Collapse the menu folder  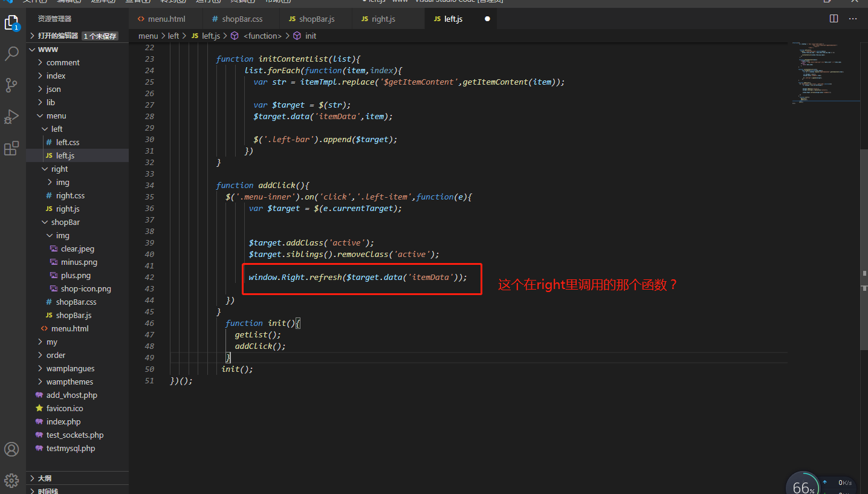click(x=77, y=115)
